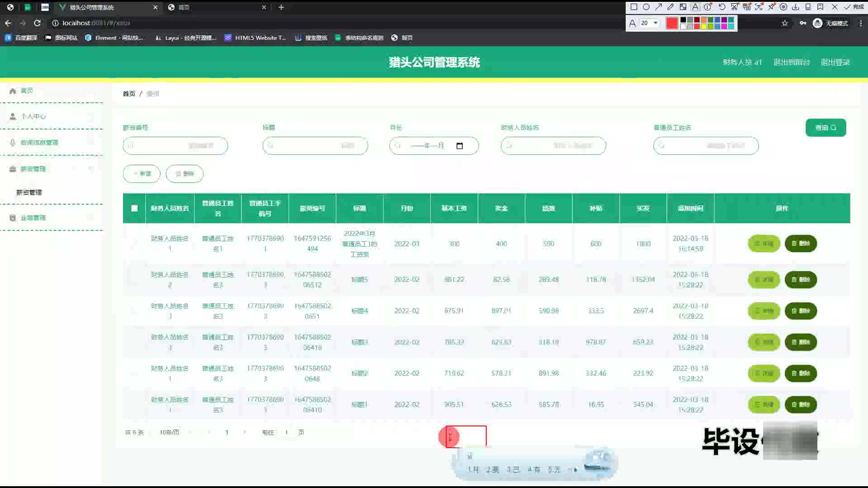Image resolution: width=868 pixels, height=488 pixels.
Task: Click the 新增 add button
Action: pyautogui.click(x=142, y=174)
